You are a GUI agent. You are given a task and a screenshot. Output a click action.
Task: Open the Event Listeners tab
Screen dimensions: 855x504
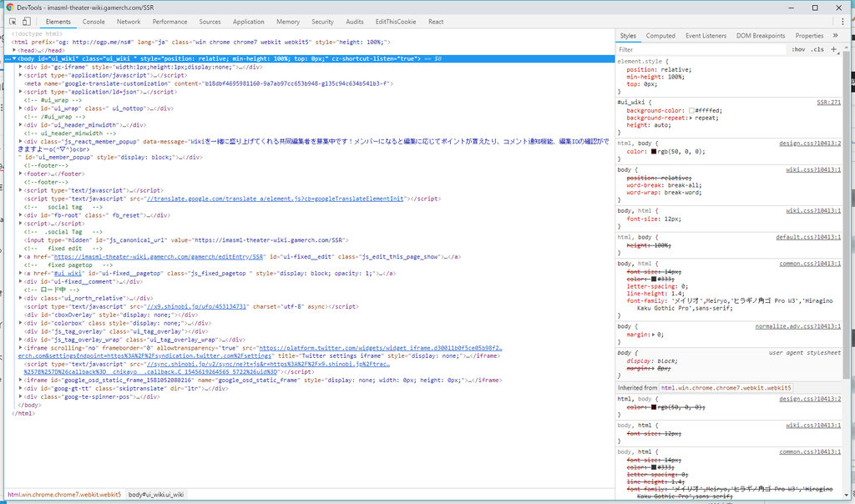[x=706, y=36]
